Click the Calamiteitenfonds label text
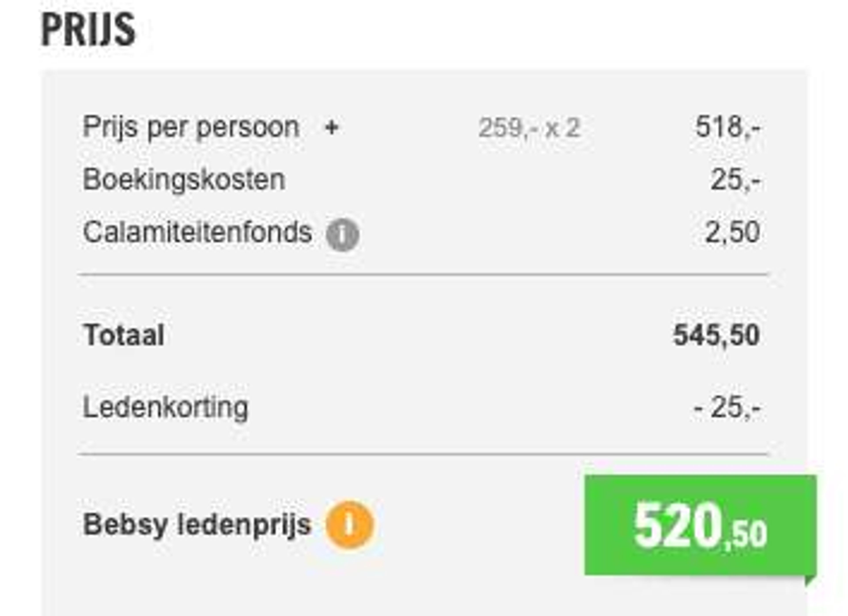The image size is (848, 616). (197, 232)
